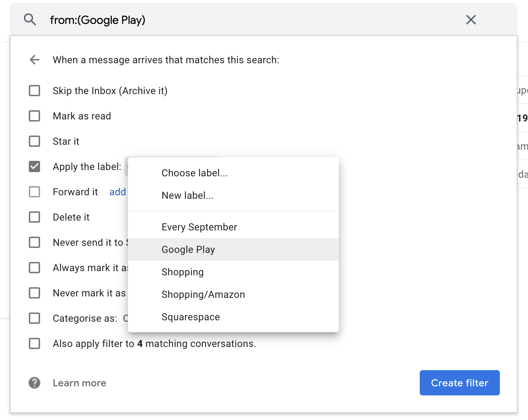This screenshot has width=528, height=420.
Task: Select the Choose label... menu entry
Action: [233, 173]
